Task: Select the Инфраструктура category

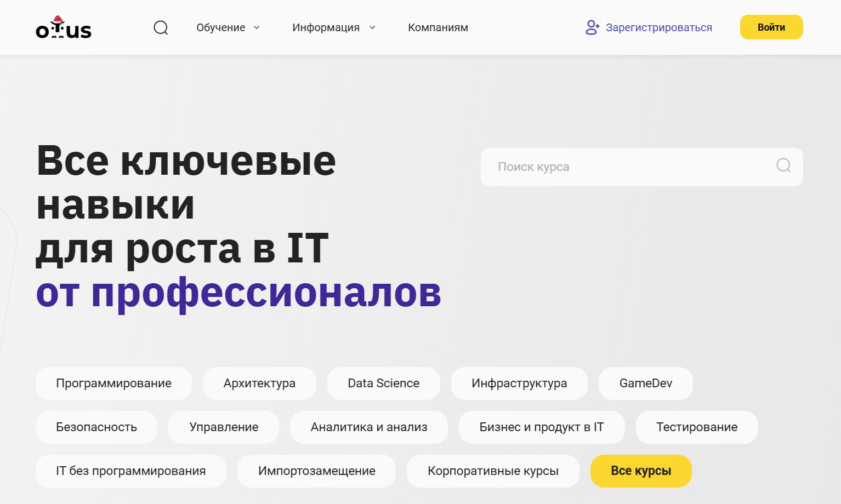Action: click(x=519, y=383)
